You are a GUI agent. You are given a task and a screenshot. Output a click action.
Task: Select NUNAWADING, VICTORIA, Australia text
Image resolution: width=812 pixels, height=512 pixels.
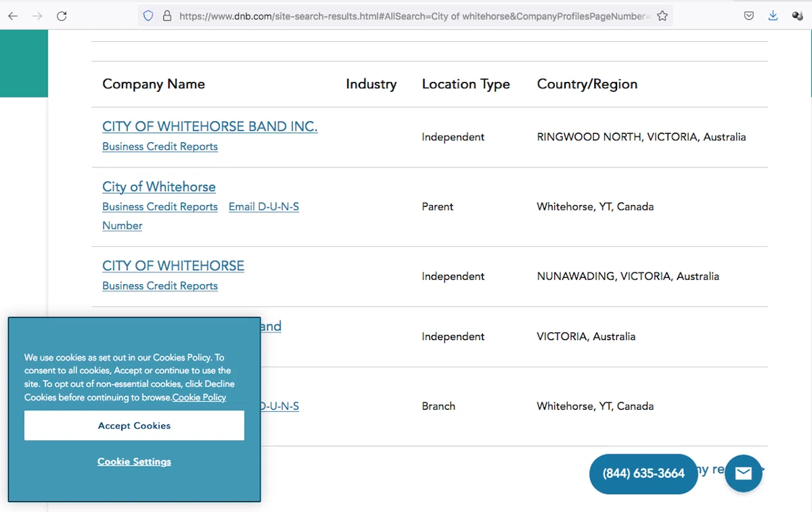[628, 276]
